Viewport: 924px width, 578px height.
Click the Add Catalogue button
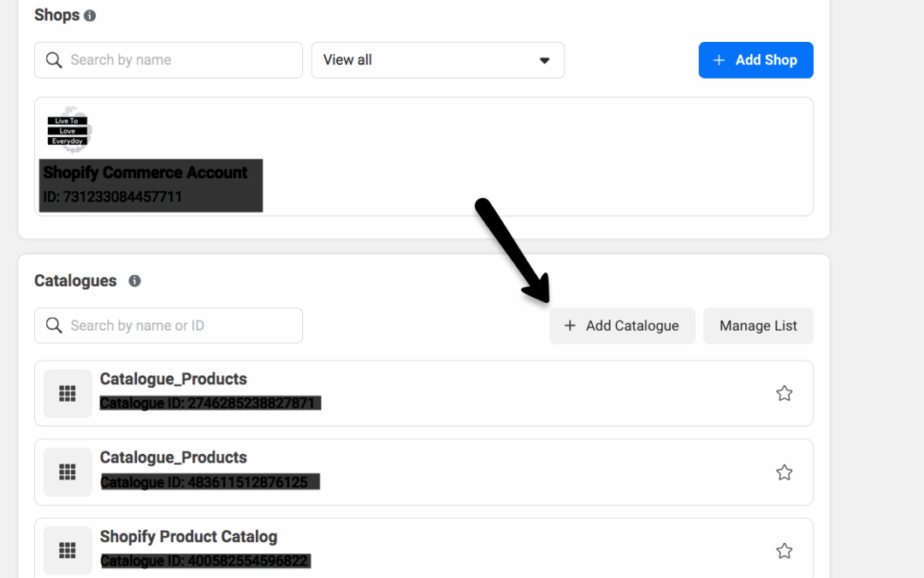pyautogui.click(x=622, y=325)
